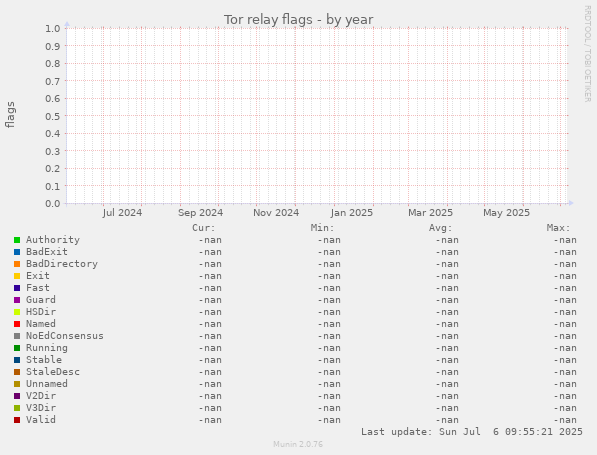The height and width of the screenshot is (455, 597).
Task: Click the 1.0 y-axis value
Action: coord(53,28)
